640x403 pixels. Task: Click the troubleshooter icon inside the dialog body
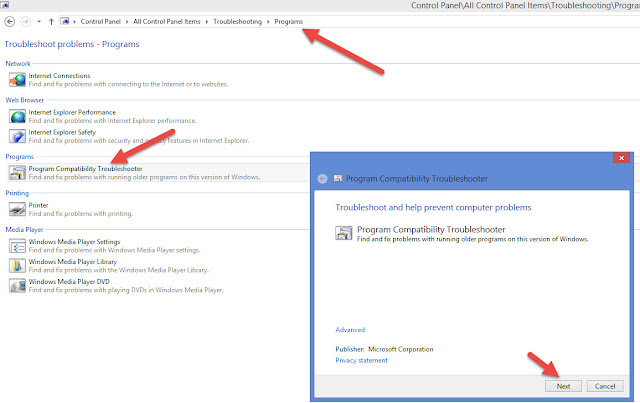344,233
